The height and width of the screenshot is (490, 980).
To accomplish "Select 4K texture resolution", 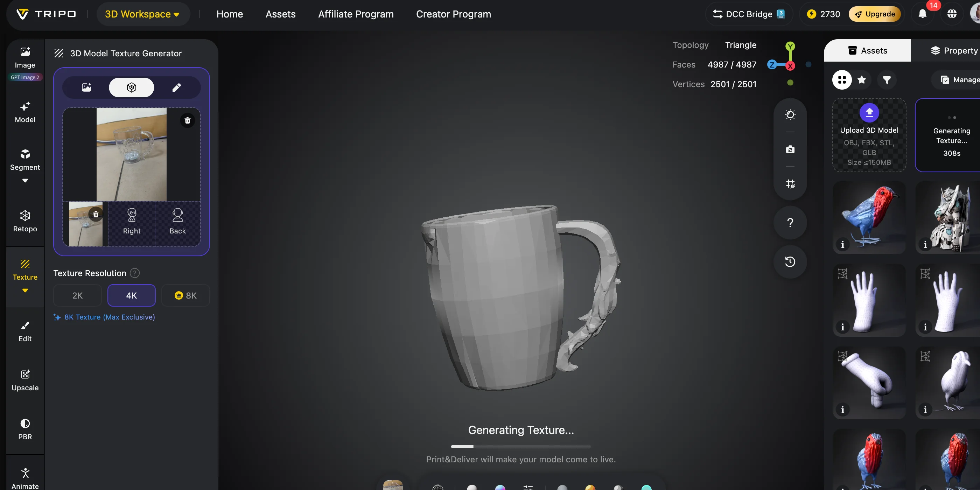I will coord(132,296).
